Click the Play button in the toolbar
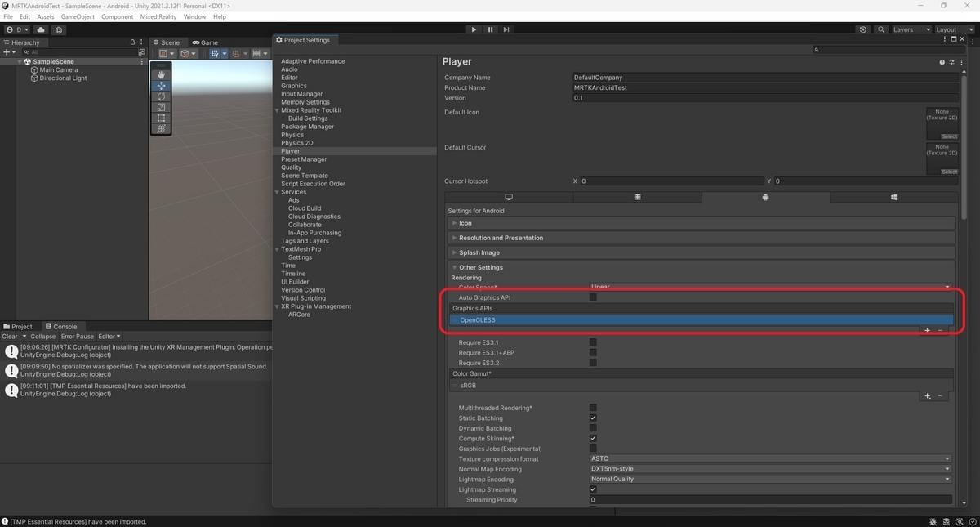The width and height of the screenshot is (980, 527). point(474,29)
